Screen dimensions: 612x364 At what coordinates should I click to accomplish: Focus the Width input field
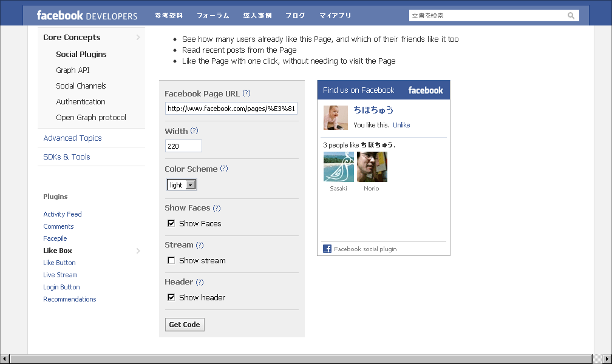point(183,146)
